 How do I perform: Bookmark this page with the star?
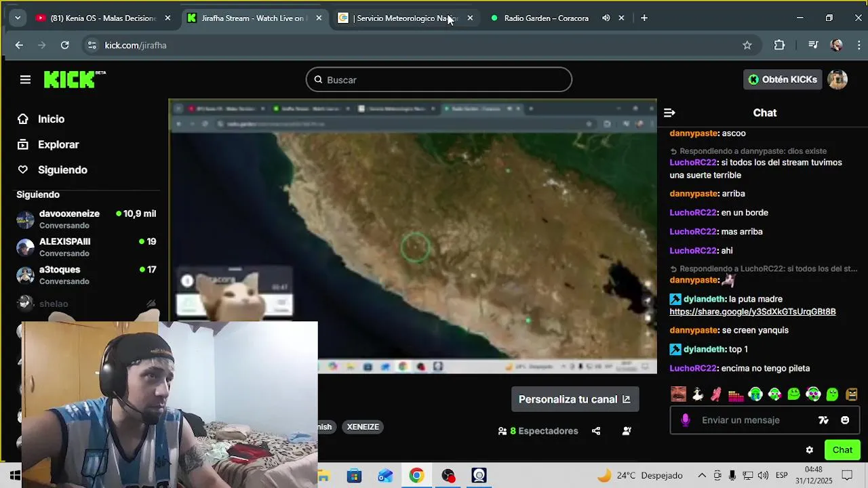coord(747,45)
